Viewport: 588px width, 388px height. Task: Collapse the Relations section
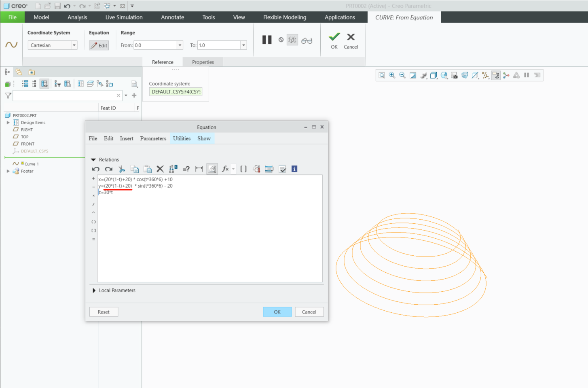[x=93, y=160]
